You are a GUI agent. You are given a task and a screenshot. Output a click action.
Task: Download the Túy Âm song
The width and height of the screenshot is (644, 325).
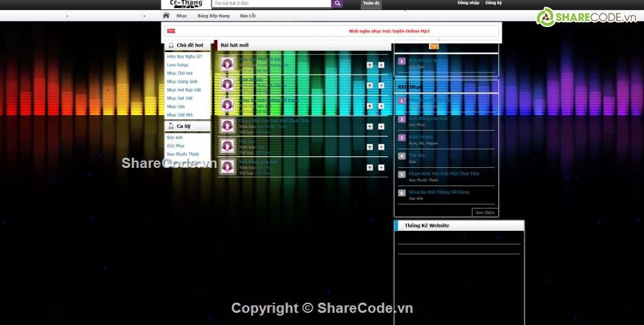(x=369, y=147)
